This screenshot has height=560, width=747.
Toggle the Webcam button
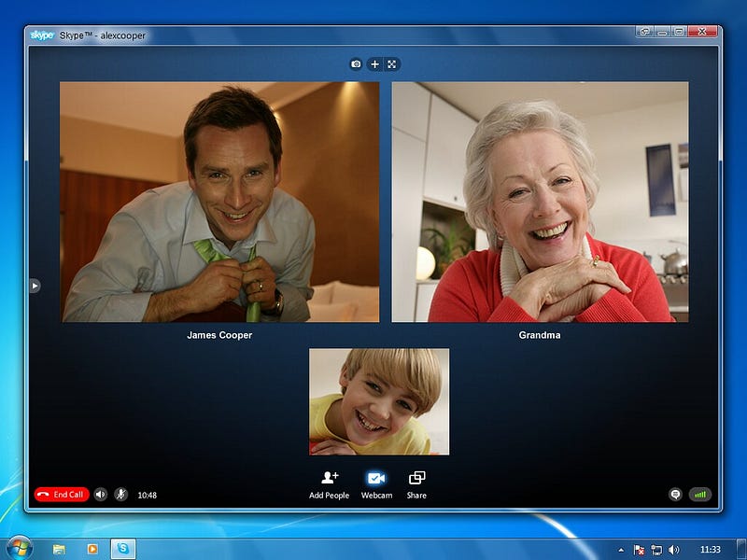click(376, 485)
